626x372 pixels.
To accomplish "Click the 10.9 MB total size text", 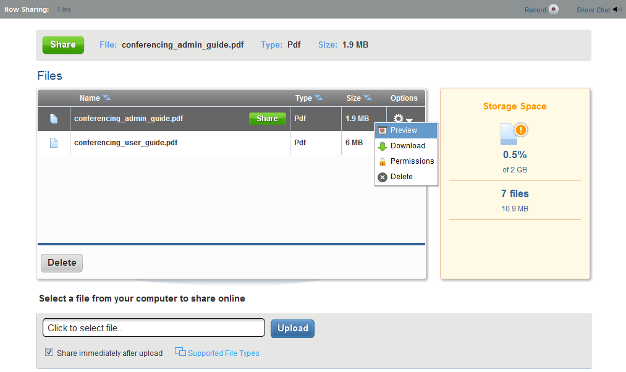I will 515,209.
